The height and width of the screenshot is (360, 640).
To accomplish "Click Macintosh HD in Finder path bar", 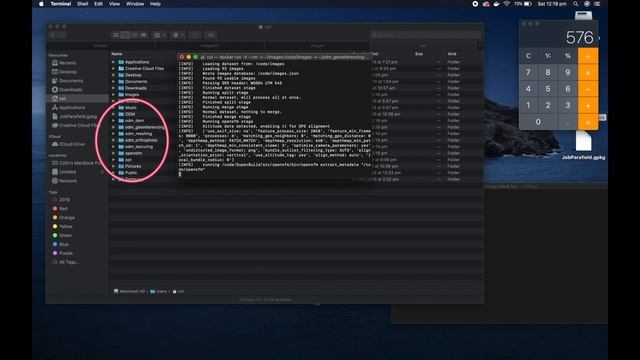I will [129, 291].
